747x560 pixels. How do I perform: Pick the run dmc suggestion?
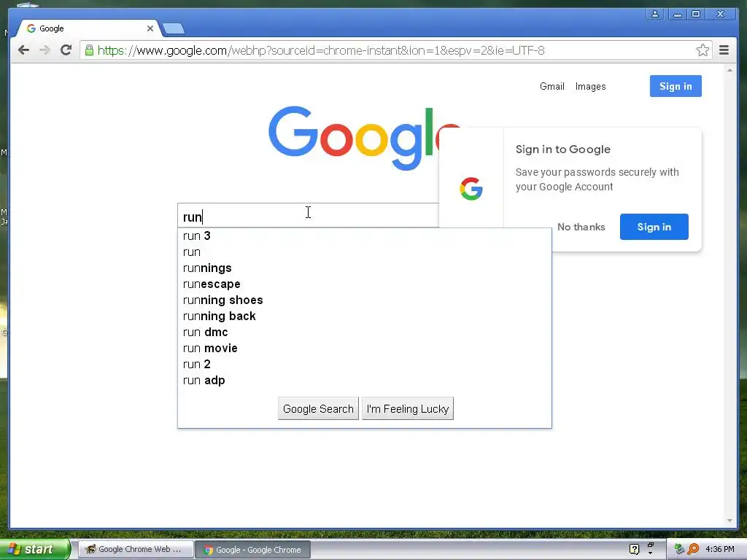tap(365, 332)
